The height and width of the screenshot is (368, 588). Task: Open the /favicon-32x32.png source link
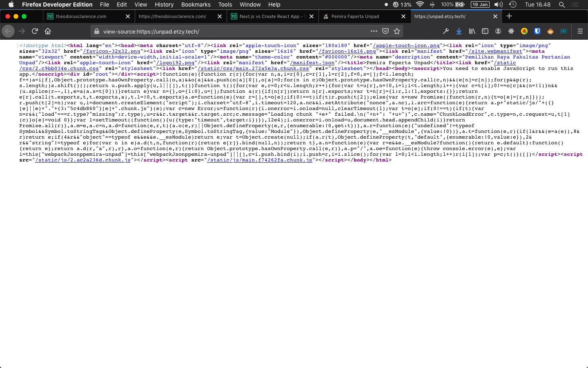tap(111, 51)
